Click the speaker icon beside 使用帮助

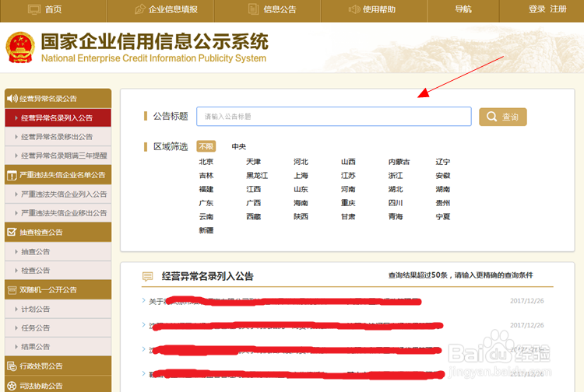[354, 9]
